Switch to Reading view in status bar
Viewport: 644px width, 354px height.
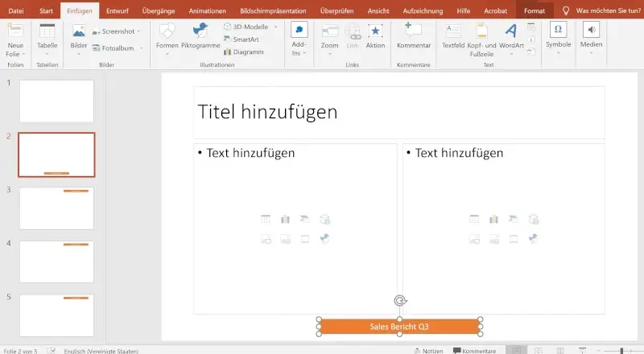560,351
